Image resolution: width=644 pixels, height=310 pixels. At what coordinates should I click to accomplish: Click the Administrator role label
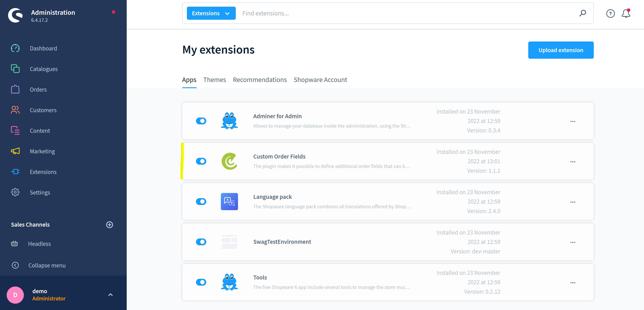[49, 298]
